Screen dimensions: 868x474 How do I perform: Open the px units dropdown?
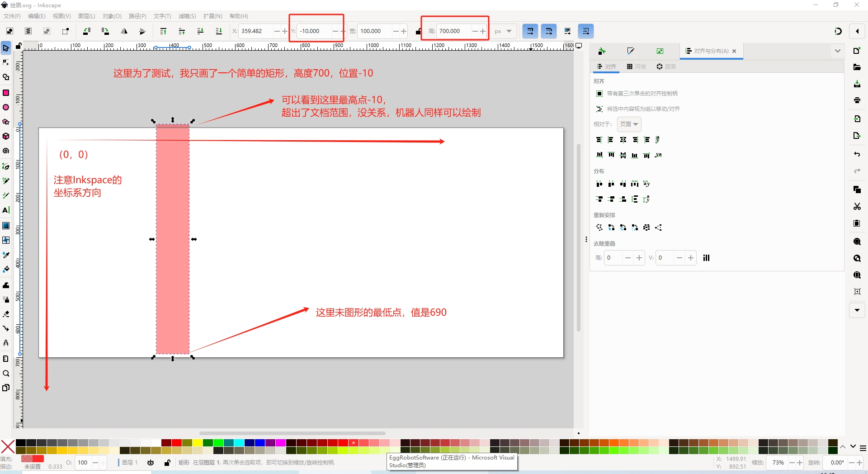(x=503, y=32)
